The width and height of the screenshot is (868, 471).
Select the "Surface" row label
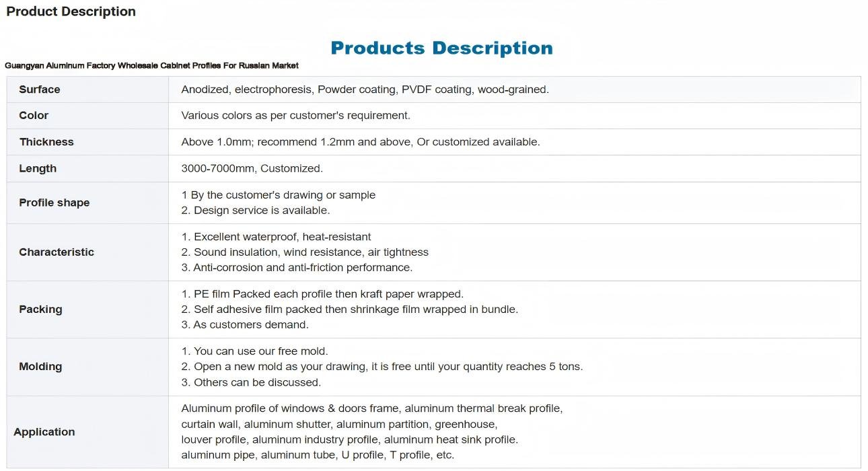[40, 89]
